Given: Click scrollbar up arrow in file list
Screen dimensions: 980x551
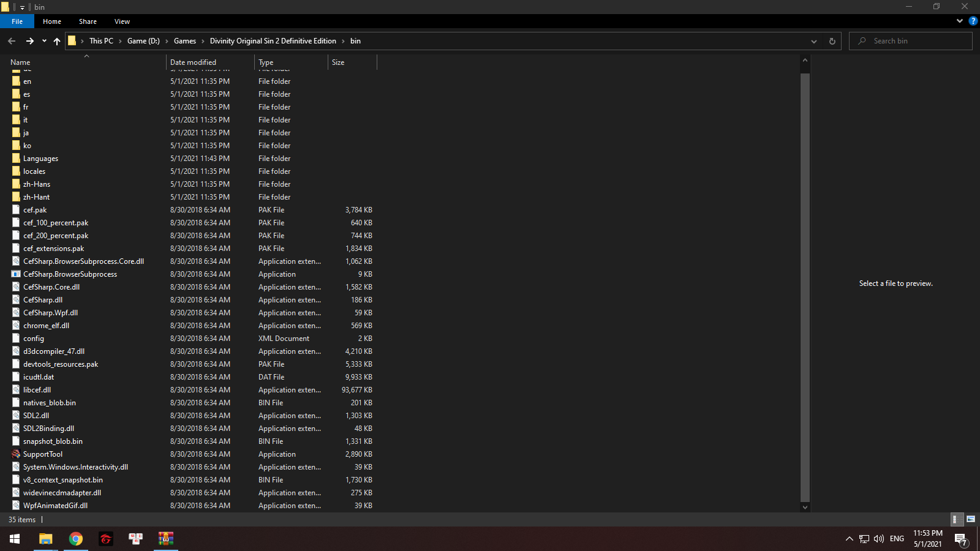Looking at the screenshot, I should pos(805,60).
